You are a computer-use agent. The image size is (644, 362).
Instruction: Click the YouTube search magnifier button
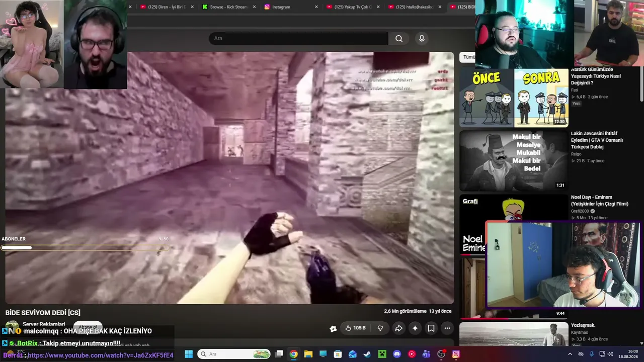coord(399,39)
